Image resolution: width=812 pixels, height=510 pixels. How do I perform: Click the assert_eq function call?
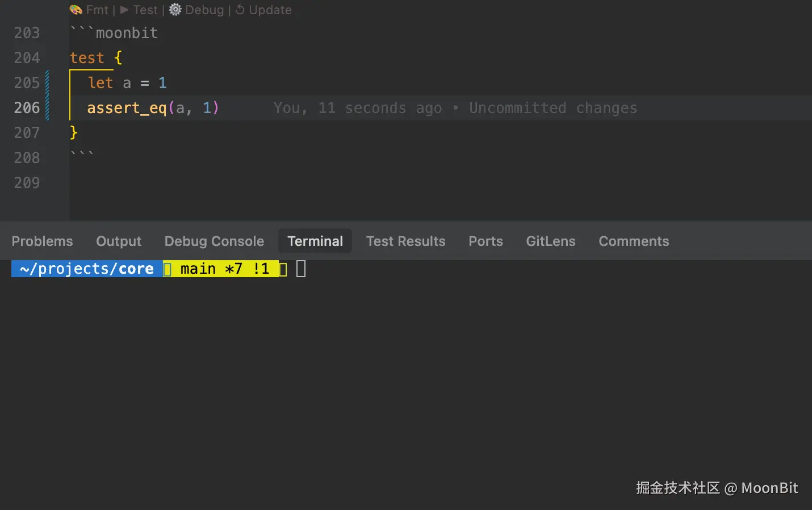pyautogui.click(x=153, y=108)
